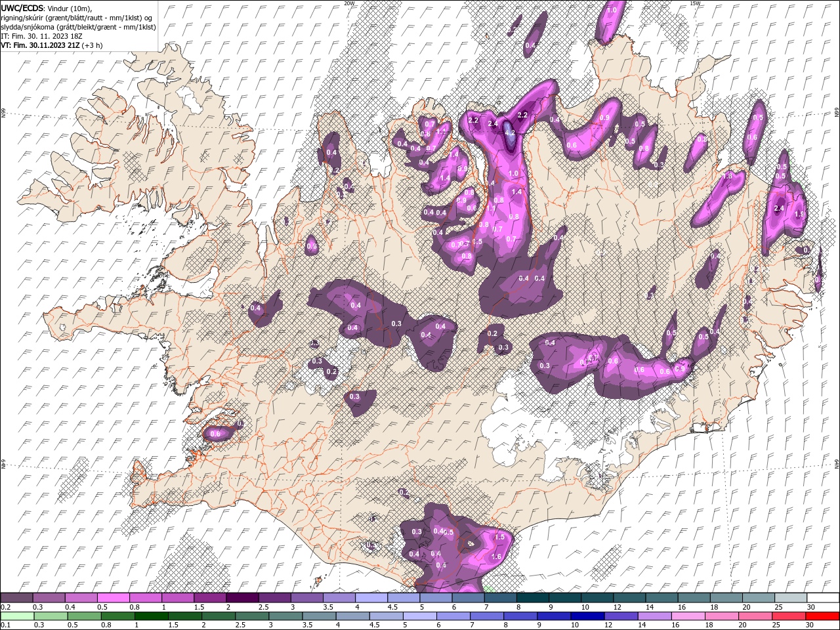Select the light gray 25 swatch in upper scale

click(790, 598)
